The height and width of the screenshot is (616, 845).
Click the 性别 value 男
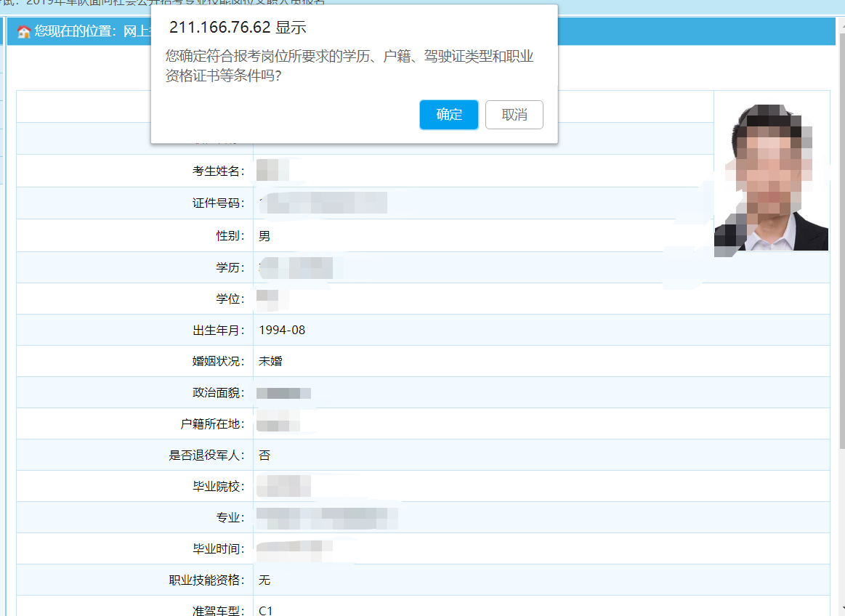[x=264, y=235]
